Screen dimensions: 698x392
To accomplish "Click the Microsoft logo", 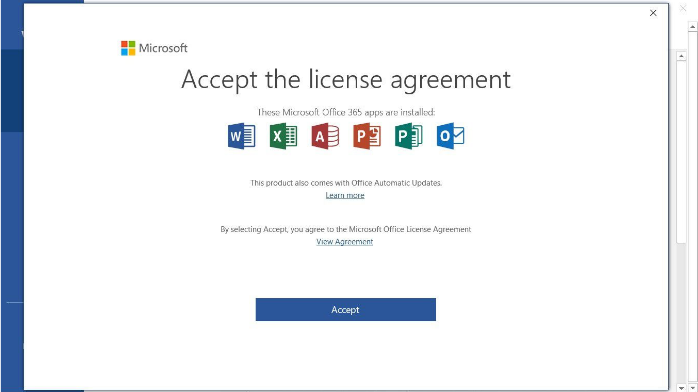I will (154, 48).
